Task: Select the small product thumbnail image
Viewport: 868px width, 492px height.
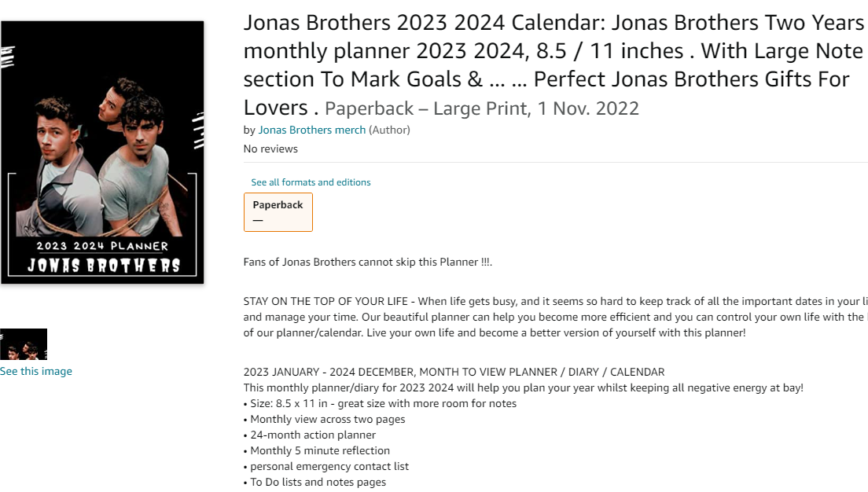Action: tap(24, 344)
